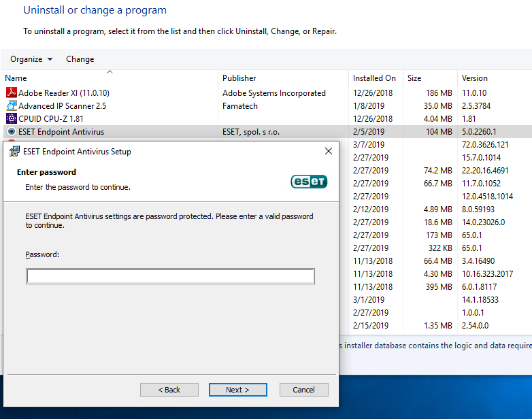Click version 14.0.23026.0
The height and width of the screenshot is (419, 532).
click(483, 222)
